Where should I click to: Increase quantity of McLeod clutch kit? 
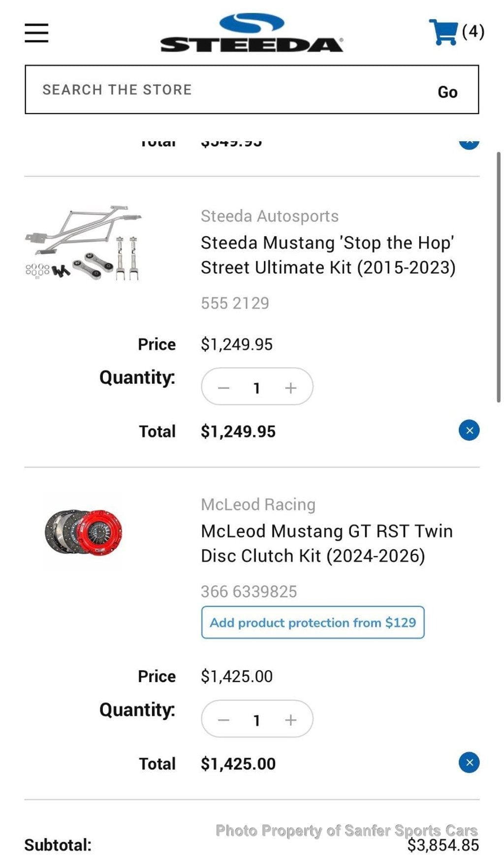[290, 720]
